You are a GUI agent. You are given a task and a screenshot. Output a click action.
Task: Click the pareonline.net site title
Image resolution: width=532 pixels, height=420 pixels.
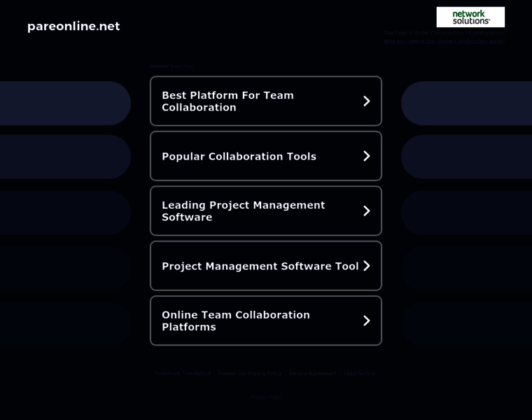(x=73, y=26)
